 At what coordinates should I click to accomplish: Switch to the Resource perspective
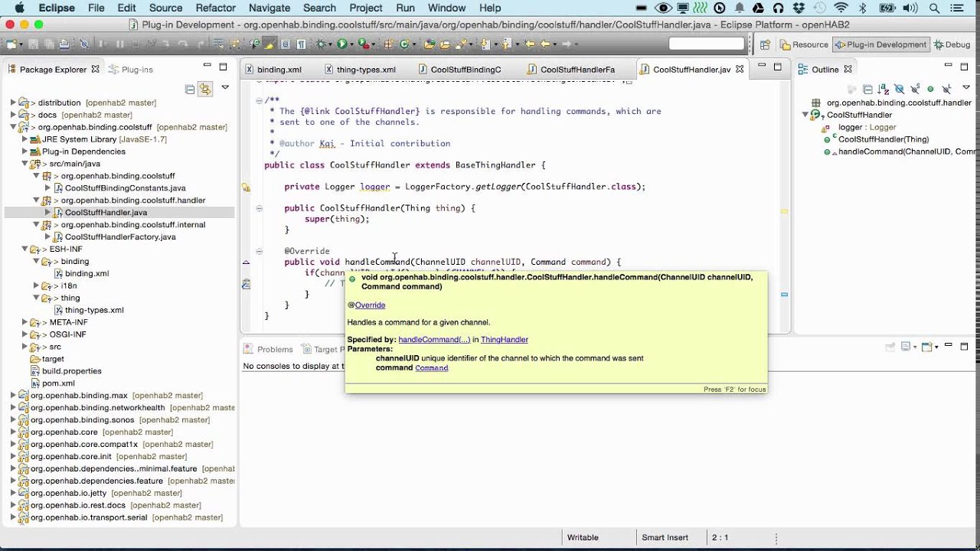coord(804,44)
